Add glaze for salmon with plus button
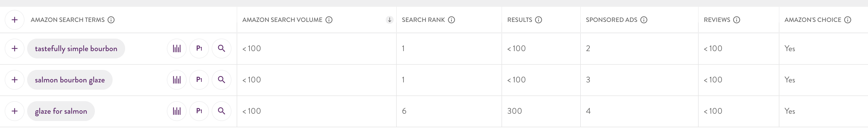The height and width of the screenshot is (133, 868). point(15,111)
